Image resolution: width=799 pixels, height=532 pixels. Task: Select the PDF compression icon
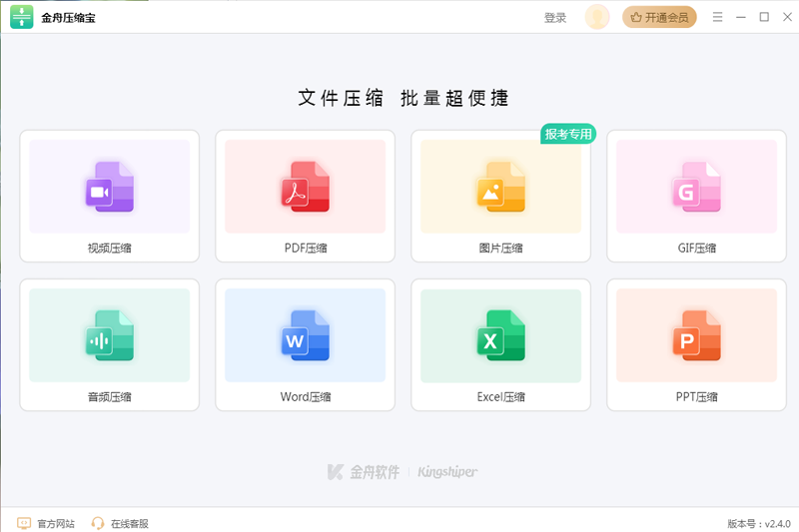point(305,186)
